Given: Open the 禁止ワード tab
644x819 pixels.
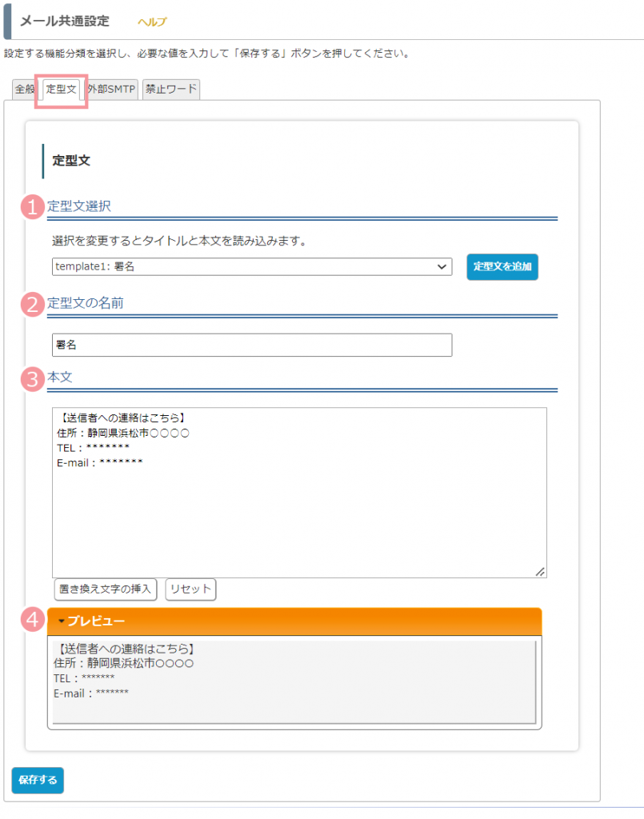Looking at the screenshot, I should tap(171, 90).
